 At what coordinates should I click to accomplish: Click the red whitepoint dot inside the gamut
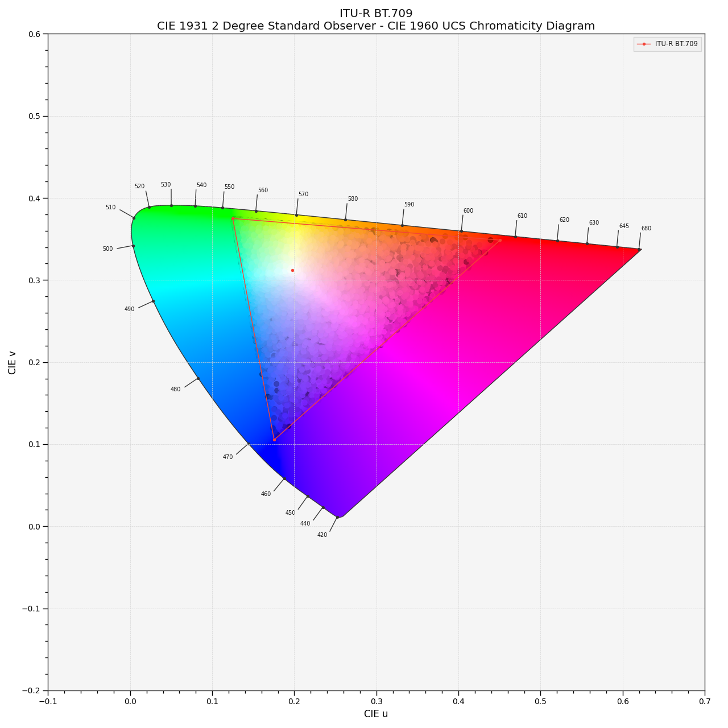tap(292, 270)
